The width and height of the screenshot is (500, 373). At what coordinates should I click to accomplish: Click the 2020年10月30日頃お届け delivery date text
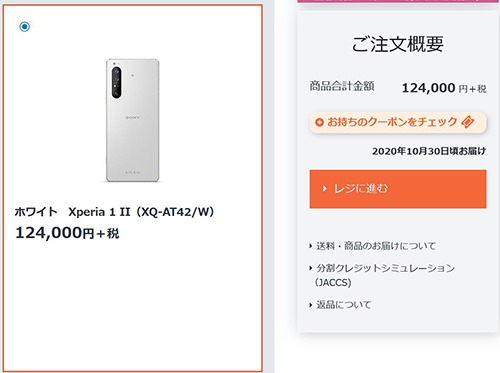click(429, 151)
